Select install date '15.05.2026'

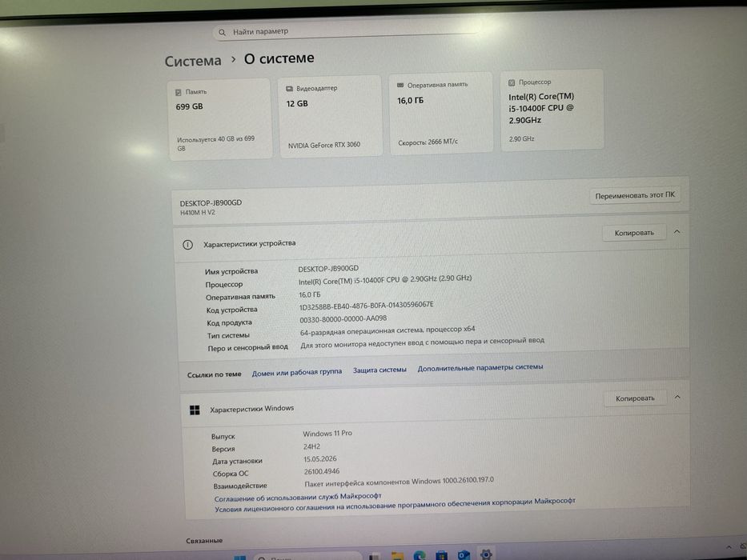tap(320, 459)
